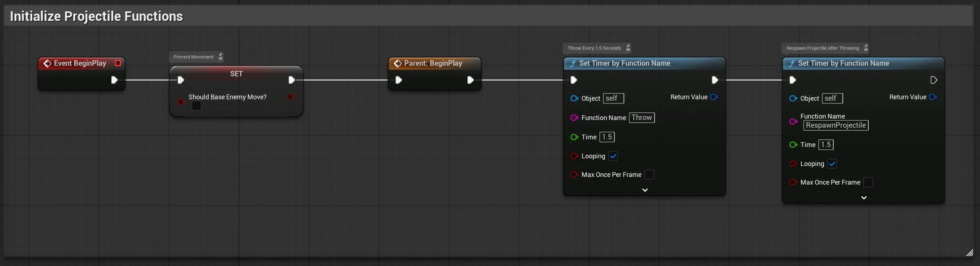This screenshot has height=266, width=980.
Task: Click the Object pin on RespawnProjectile timer node
Action: (793, 98)
